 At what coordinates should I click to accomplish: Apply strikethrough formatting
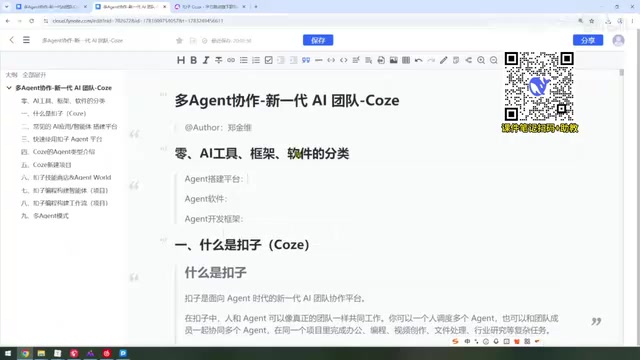[218, 60]
